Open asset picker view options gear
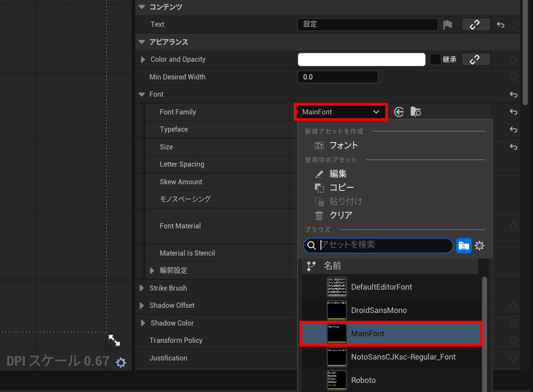Screen dimensions: 533x392 (479, 246)
